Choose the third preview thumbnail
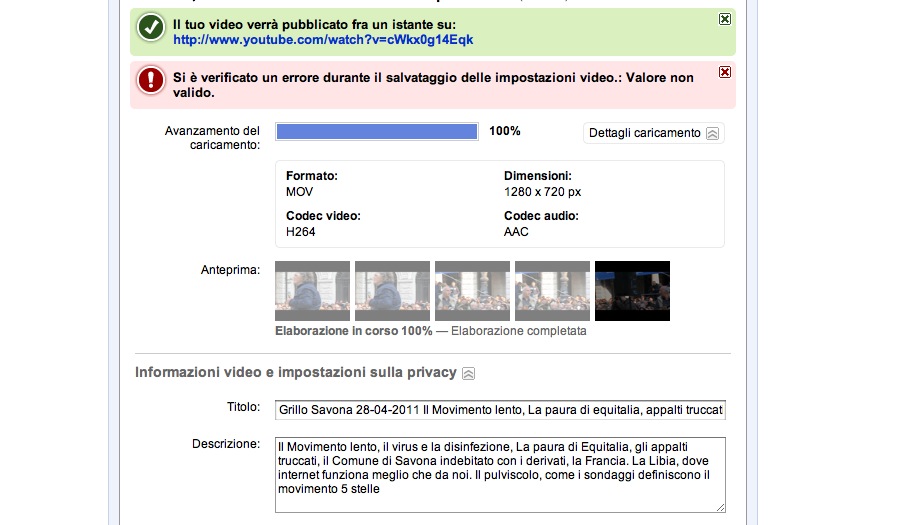The height and width of the screenshot is (525, 921). coord(472,291)
